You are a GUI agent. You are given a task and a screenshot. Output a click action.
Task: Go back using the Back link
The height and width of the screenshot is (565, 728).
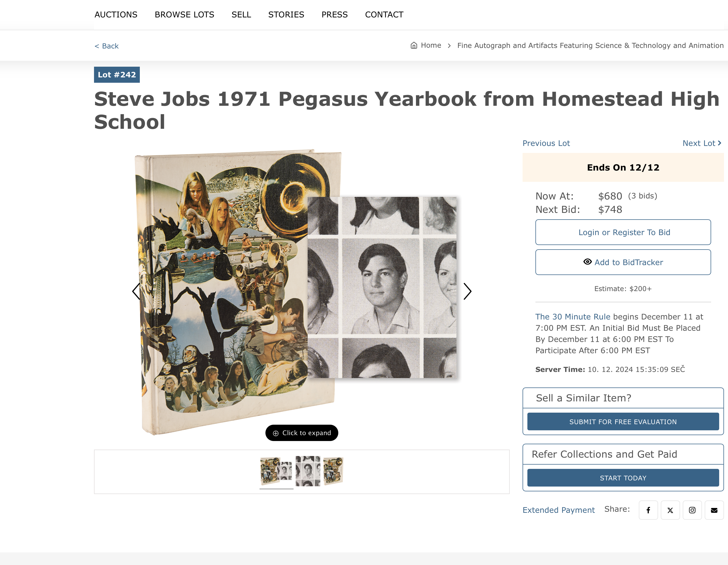107,46
